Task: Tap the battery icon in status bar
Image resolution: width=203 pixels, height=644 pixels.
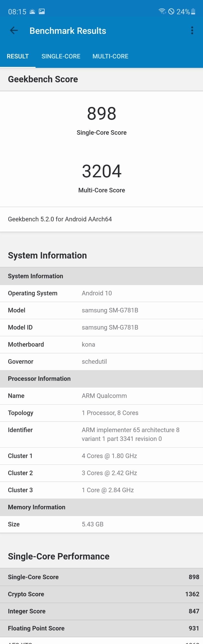Action: [193, 12]
